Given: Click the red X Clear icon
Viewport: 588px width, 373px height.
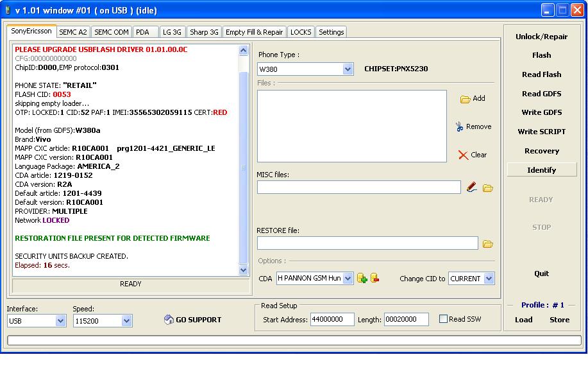Looking at the screenshot, I should click(x=463, y=155).
